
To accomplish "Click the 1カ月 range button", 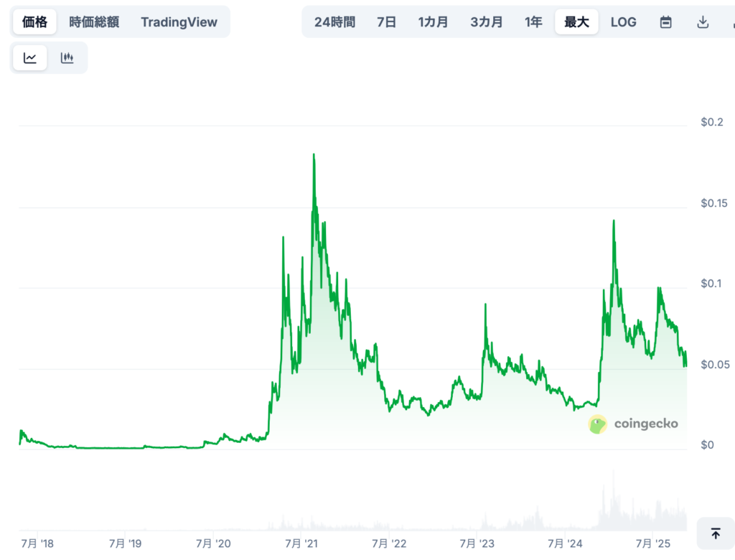I will tap(433, 22).
